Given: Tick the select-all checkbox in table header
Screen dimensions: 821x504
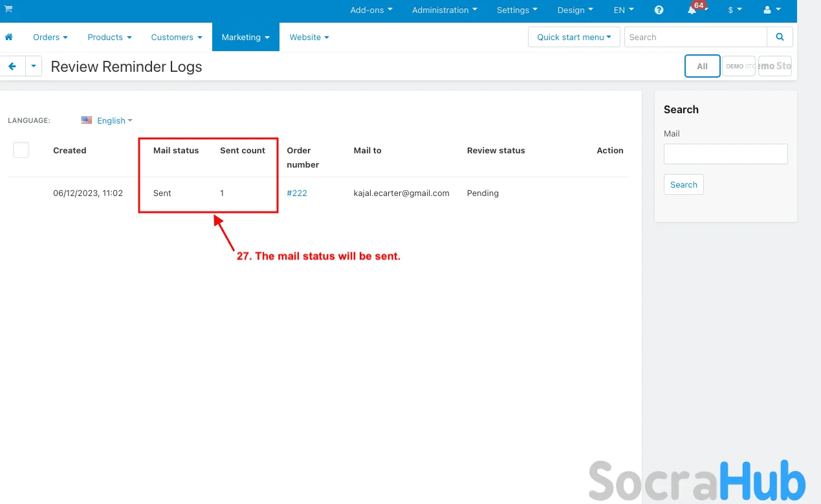Looking at the screenshot, I should click(x=21, y=150).
